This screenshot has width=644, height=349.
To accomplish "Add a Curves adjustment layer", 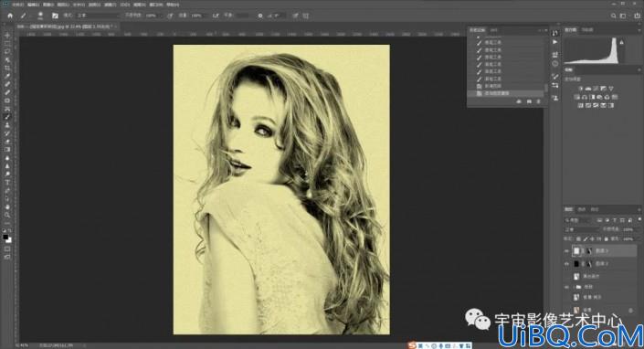I will [596, 89].
